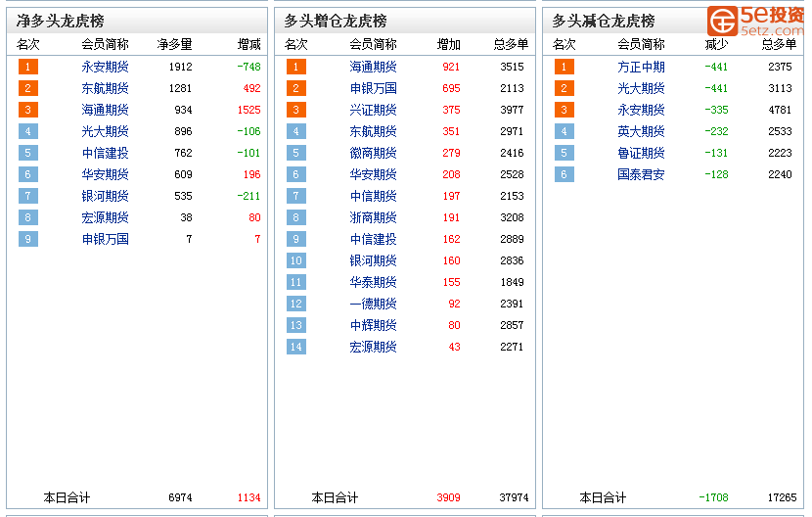Click rank 6 badge beside 国泰君安
812x517 pixels.
564,174
